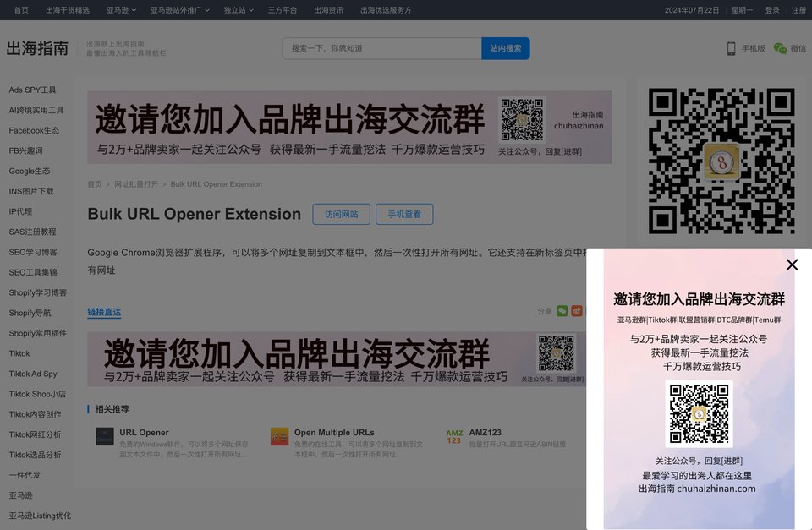Viewport: 812px width, 530px height.
Task: Select AI跨境实用工具 in the sidebar
Action: (x=36, y=110)
